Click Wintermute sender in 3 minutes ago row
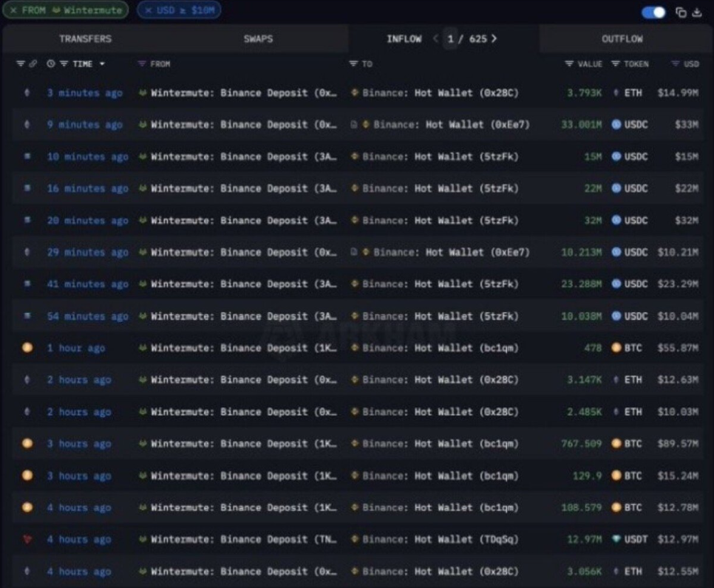Image resolution: width=714 pixels, height=588 pixels. pos(244,93)
